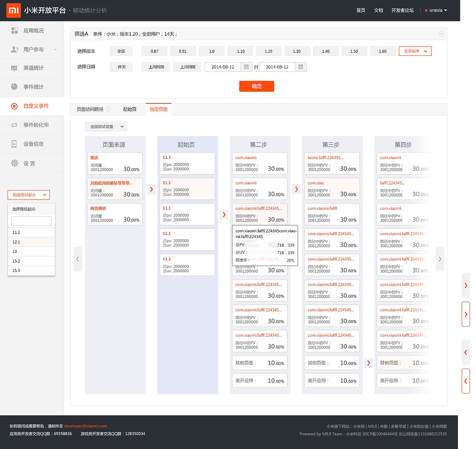Pick 11.1 from path start list
476x449 pixels.
point(31,232)
